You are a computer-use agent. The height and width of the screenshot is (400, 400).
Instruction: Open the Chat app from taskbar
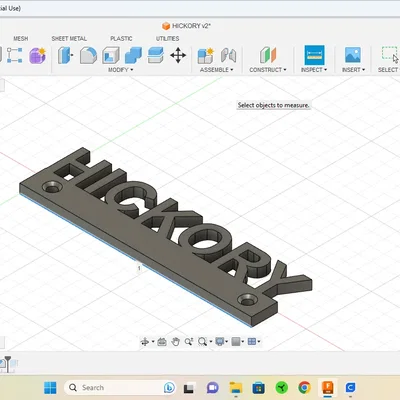click(212, 388)
